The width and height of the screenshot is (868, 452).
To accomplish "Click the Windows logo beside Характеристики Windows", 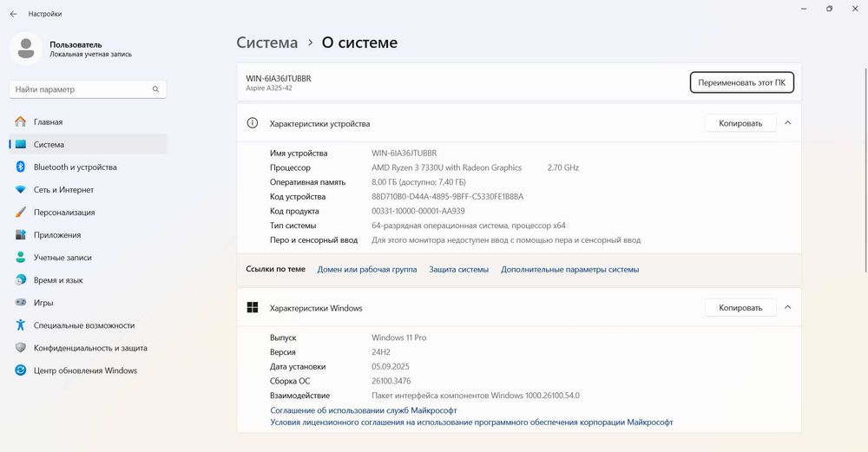I will tap(253, 308).
